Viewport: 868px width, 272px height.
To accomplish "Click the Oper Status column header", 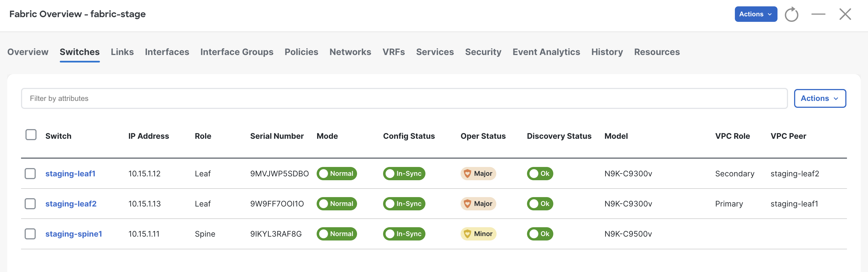I will click(483, 136).
